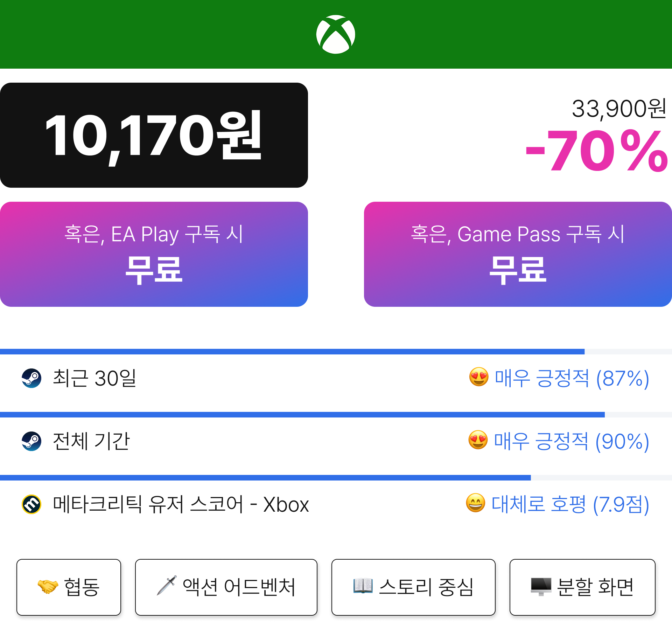Open the 매우 긍정적 (90%) review link
Image resolution: width=672 pixels, height=622 pixels.
click(x=572, y=442)
